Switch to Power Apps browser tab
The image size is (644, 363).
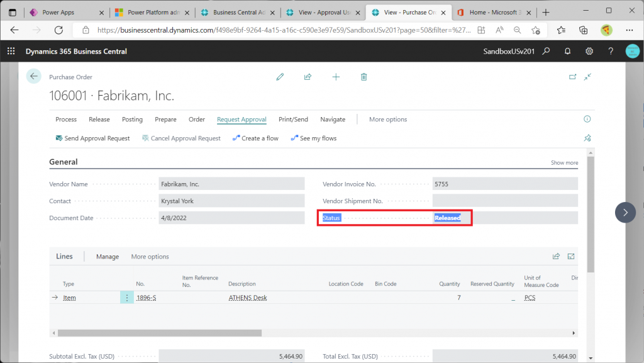[x=67, y=13]
